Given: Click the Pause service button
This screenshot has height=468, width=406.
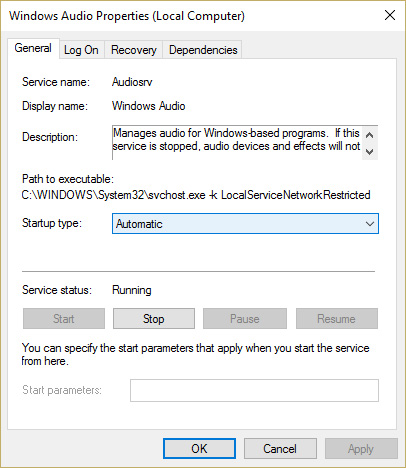Looking at the screenshot, I should point(245,319).
